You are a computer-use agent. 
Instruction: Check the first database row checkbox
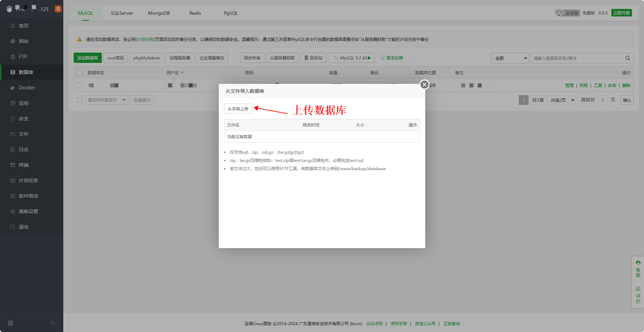tap(79, 85)
